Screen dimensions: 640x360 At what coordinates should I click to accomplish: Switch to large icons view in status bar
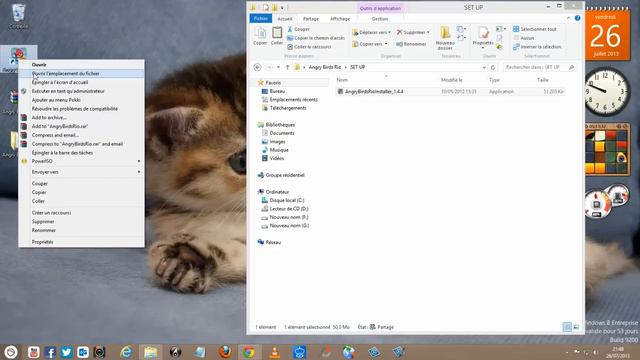(576, 327)
